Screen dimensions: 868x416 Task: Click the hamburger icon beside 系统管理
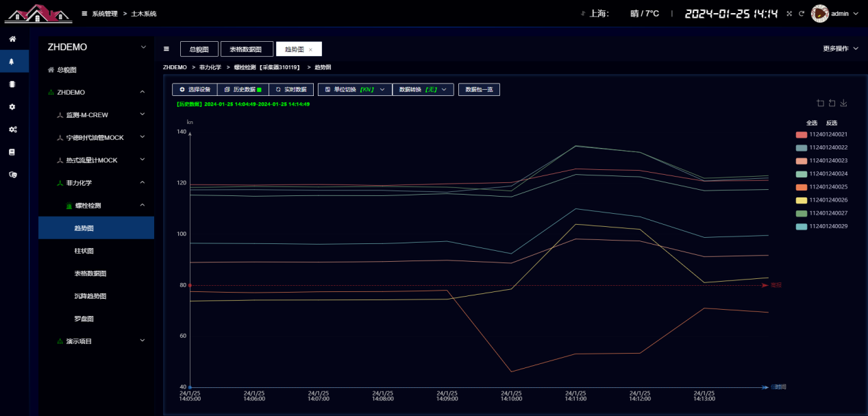tap(84, 14)
